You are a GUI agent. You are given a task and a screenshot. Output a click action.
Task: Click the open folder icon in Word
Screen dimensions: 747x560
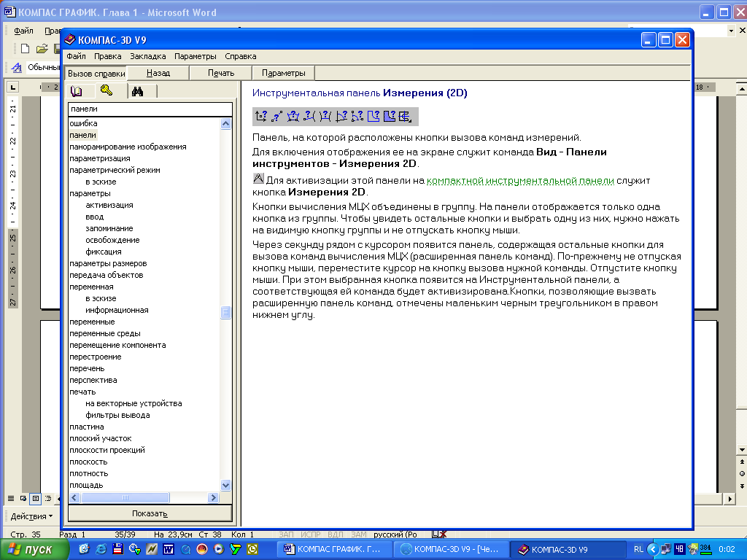42,48
